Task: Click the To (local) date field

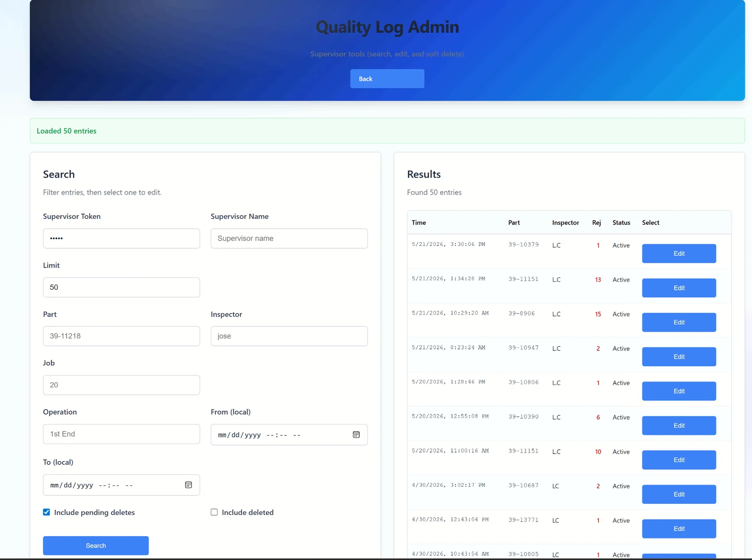Action: click(x=121, y=485)
